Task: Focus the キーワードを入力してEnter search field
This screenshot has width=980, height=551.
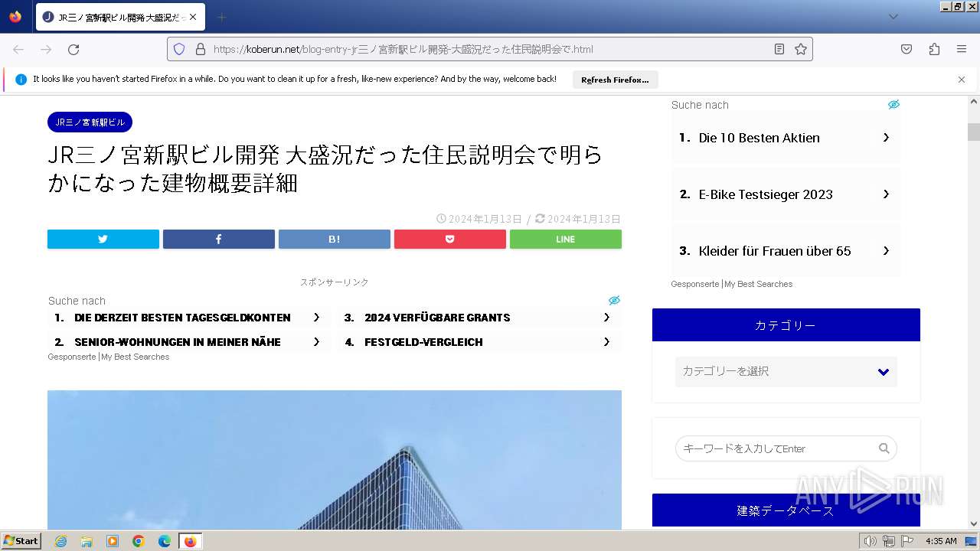Action: (786, 448)
